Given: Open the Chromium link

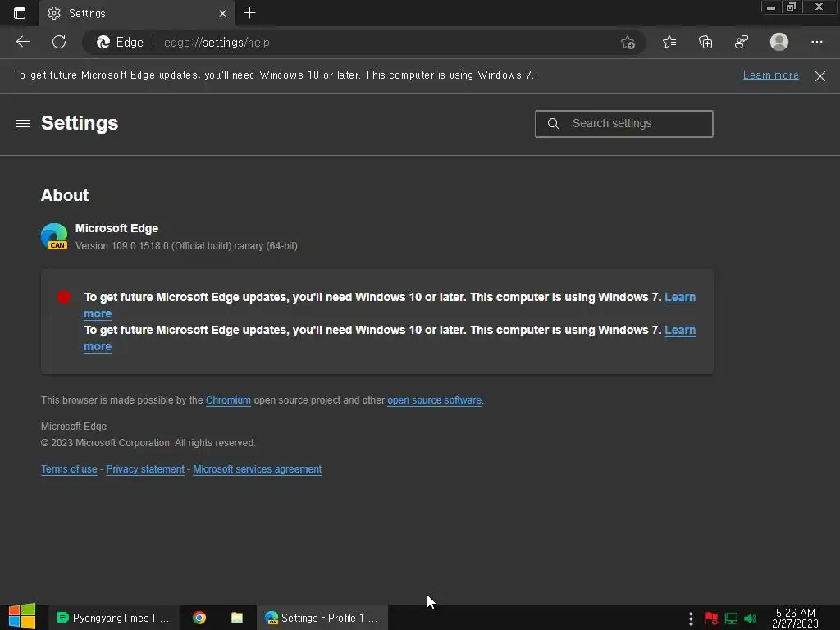Looking at the screenshot, I should click(228, 400).
